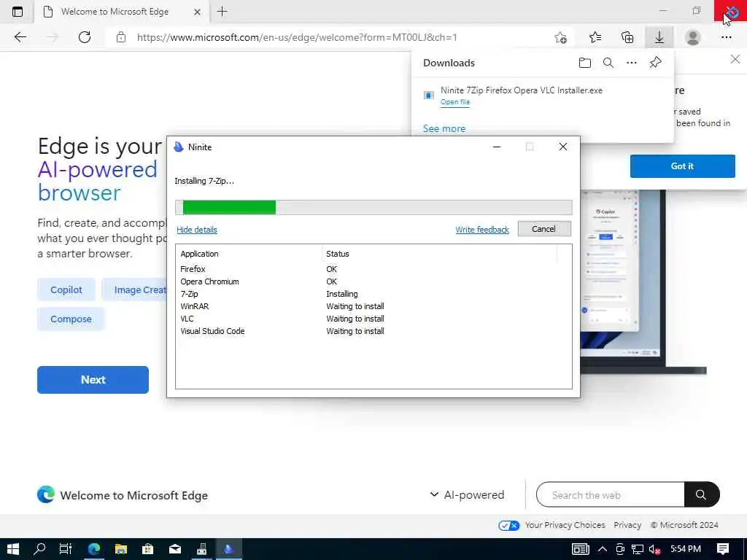The height and width of the screenshot is (560, 747).
Task: Open the Privacy footer link
Action: (x=627, y=525)
